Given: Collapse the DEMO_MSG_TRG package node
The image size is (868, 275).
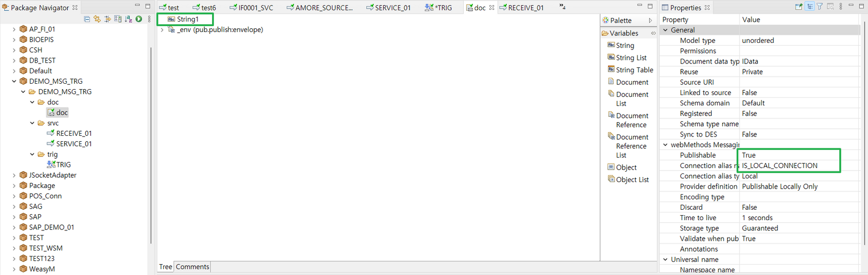Looking at the screenshot, I should 14,82.
